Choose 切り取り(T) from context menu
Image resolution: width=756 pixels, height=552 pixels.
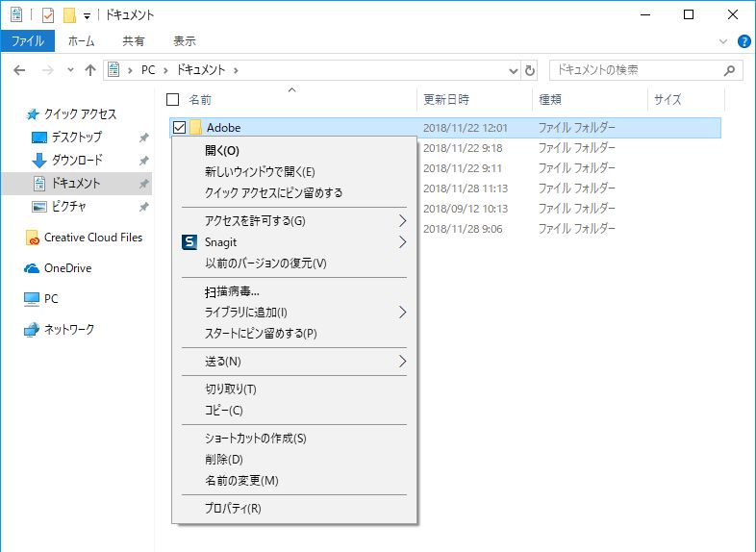294,389
